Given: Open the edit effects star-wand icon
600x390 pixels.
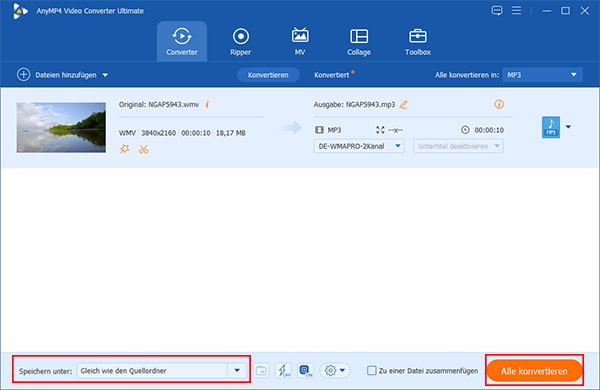Looking at the screenshot, I should tap(125, 149).
